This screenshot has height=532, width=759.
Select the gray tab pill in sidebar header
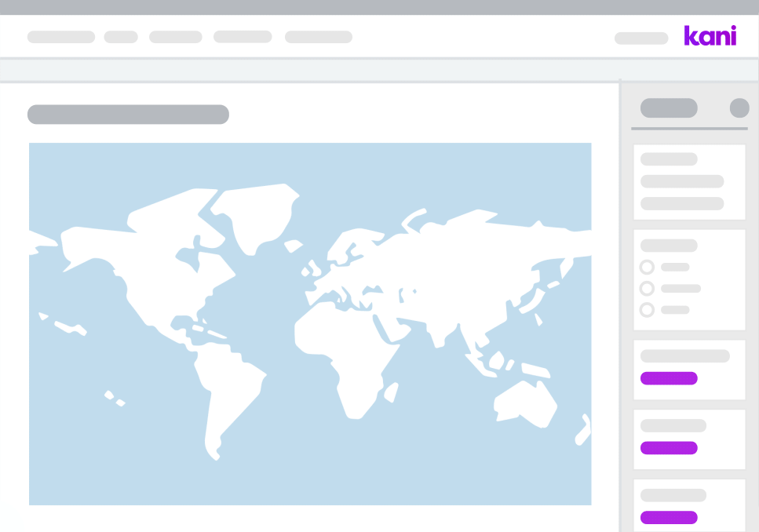(669, 108)
